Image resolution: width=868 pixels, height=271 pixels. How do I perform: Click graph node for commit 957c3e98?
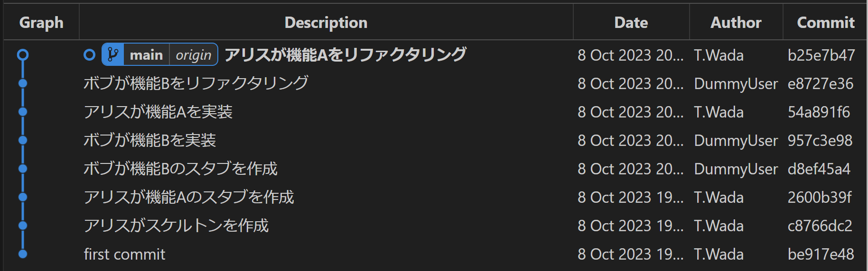pyautogui.click(x=23, y=140)
